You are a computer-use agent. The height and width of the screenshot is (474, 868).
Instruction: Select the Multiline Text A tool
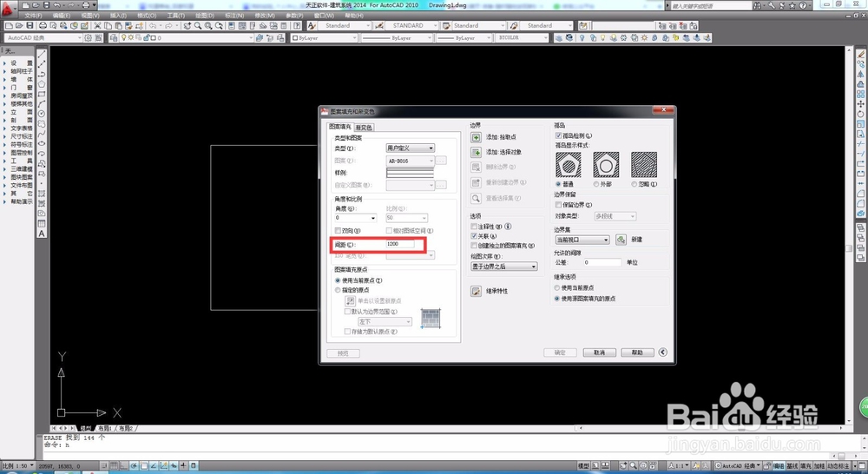(x=42, y=234)
